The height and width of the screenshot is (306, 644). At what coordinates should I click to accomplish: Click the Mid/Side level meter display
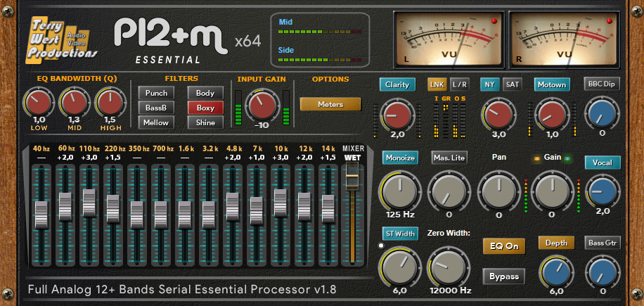tap(320, 40)
